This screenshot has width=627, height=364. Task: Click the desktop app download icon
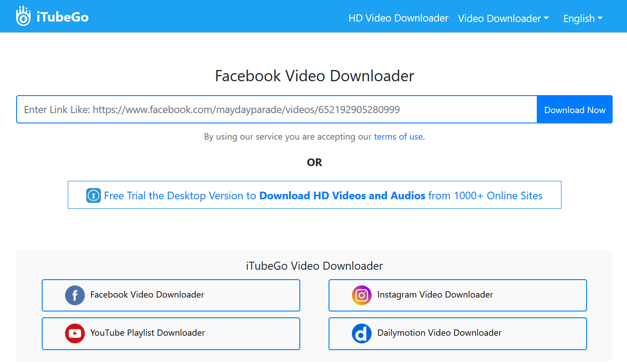tap(93, 196)
